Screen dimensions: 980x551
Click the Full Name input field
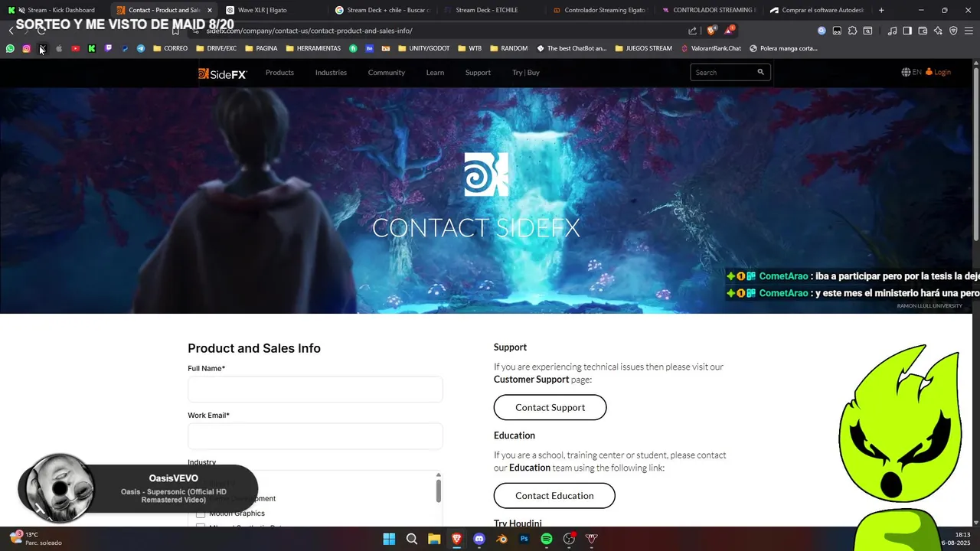click(315, 390)
